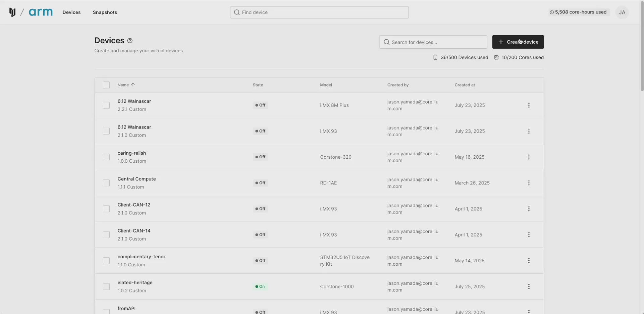Open the Devices help question-mark icon
Viewport: 644px width, 314px height.
pyautogui.click(x=130, y=41)
